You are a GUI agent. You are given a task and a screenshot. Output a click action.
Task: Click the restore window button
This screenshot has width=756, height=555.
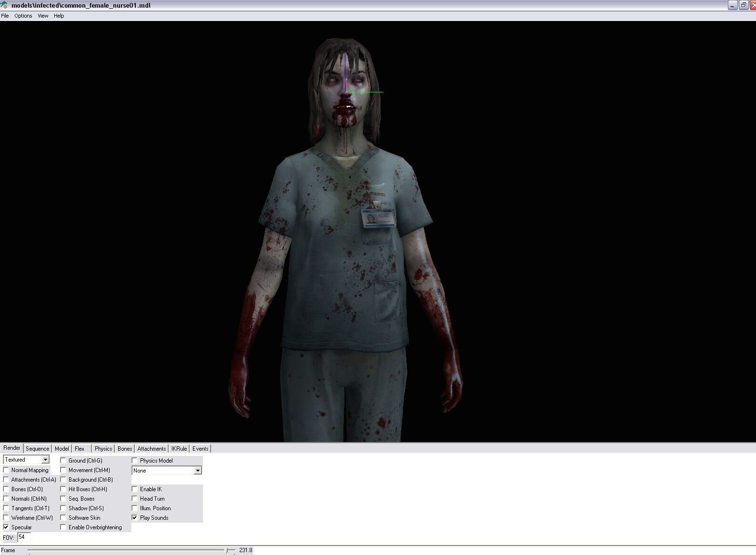point(743,5)
